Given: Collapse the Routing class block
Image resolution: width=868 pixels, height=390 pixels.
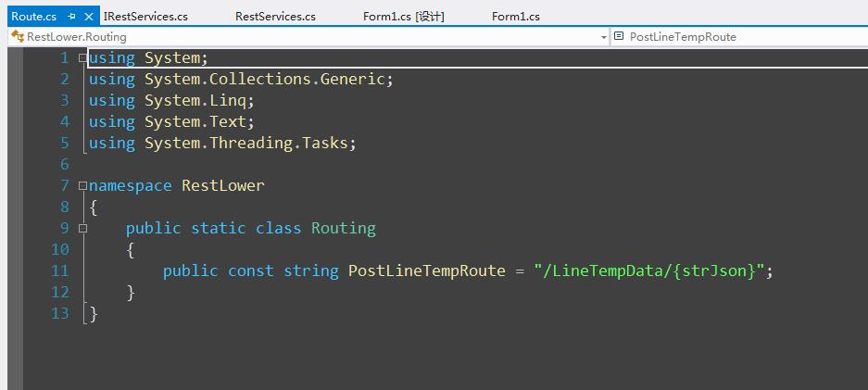Looking at the screenshot, I should tap(82, 228).
